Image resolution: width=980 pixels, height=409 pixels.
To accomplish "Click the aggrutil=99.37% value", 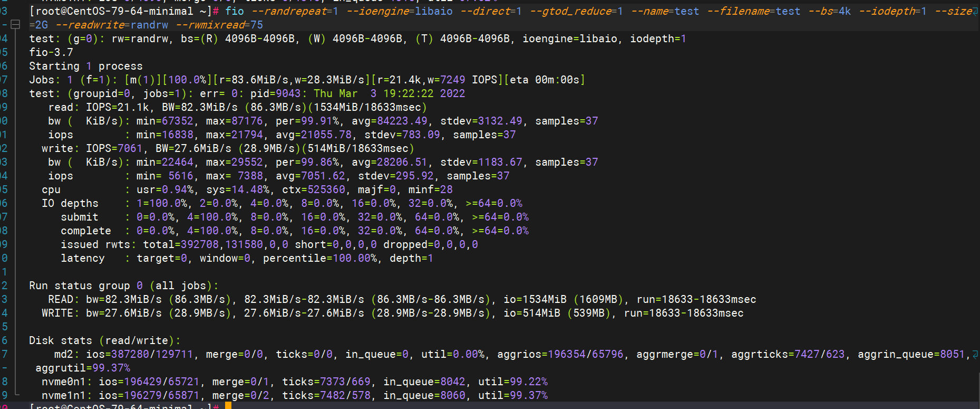I will (83, 368).
